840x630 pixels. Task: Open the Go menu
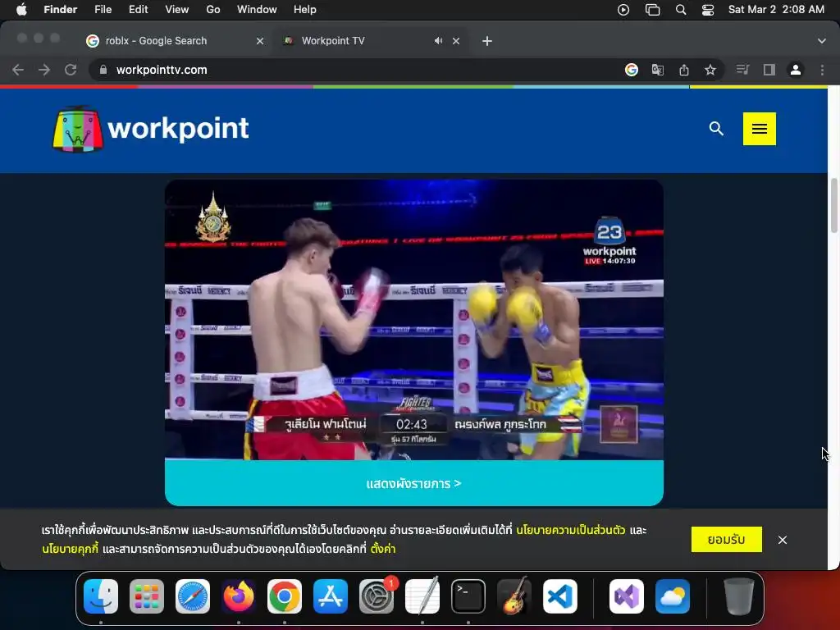[213, 9]
